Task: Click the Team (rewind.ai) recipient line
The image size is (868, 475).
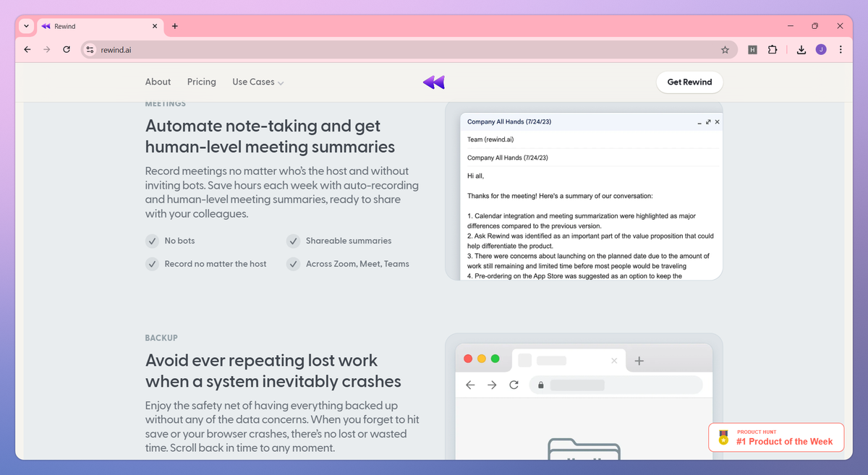Action: (x=490, y=140)
